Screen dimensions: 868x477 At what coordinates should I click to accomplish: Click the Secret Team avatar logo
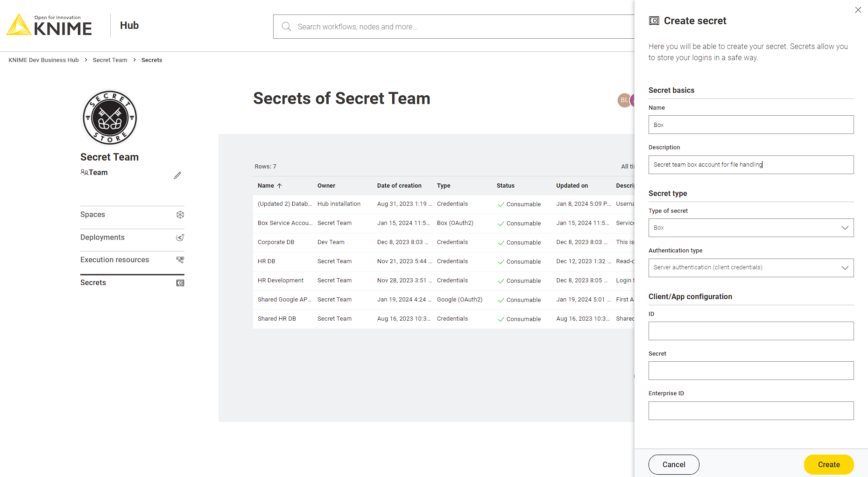point(109,118)
